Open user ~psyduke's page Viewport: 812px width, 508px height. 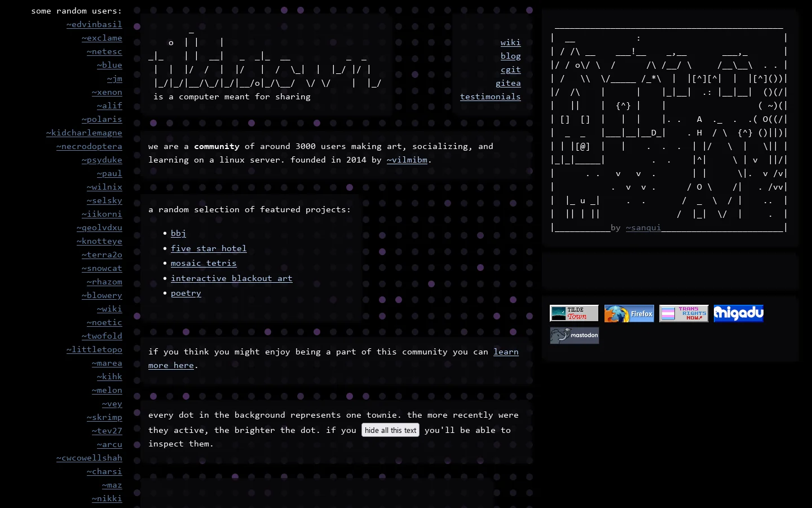coord(102,160)
